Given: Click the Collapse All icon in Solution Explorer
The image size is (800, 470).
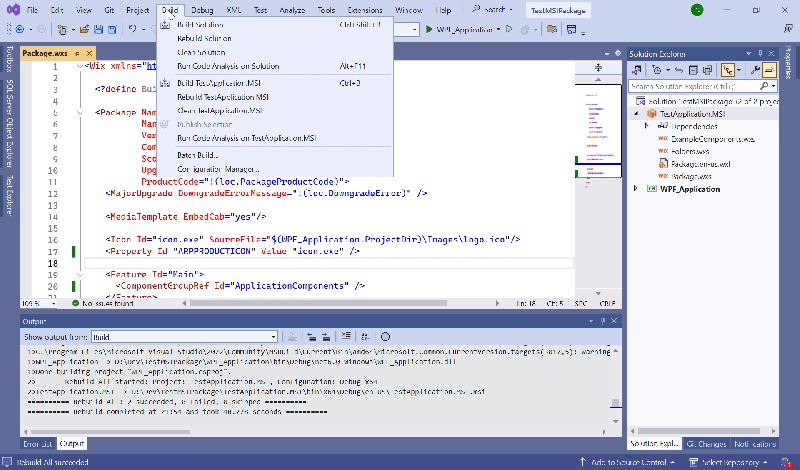Looking at the screenshot, I should pyautogui.click(x=693, y=70).
